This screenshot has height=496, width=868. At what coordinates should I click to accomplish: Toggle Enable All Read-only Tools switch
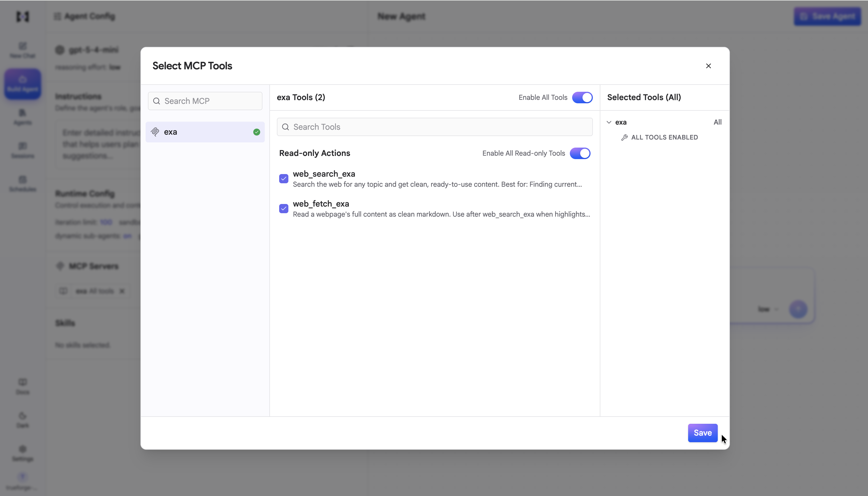point(580,153)
